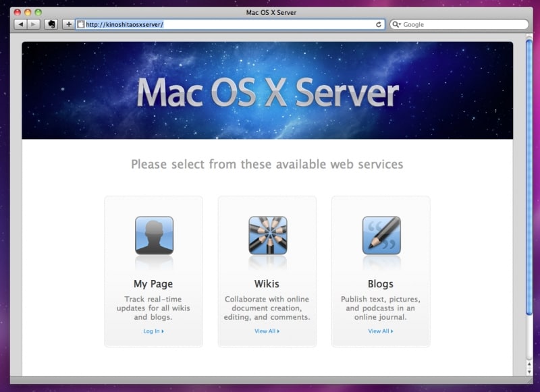Open View All link under Wikis
This screenshot has width=540, height=392.
coord(267,331)
